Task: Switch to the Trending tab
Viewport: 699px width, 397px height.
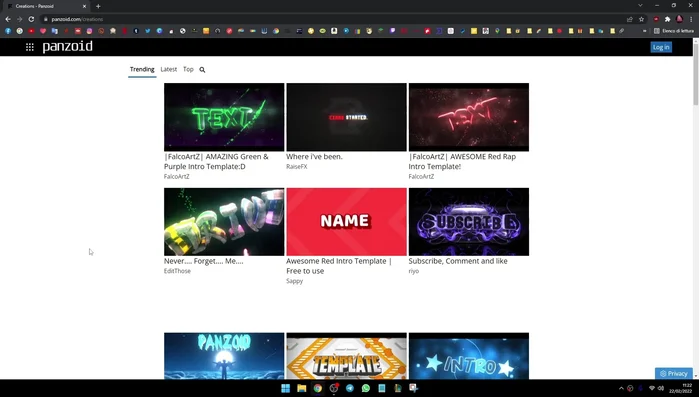Action: click(142, 70)
